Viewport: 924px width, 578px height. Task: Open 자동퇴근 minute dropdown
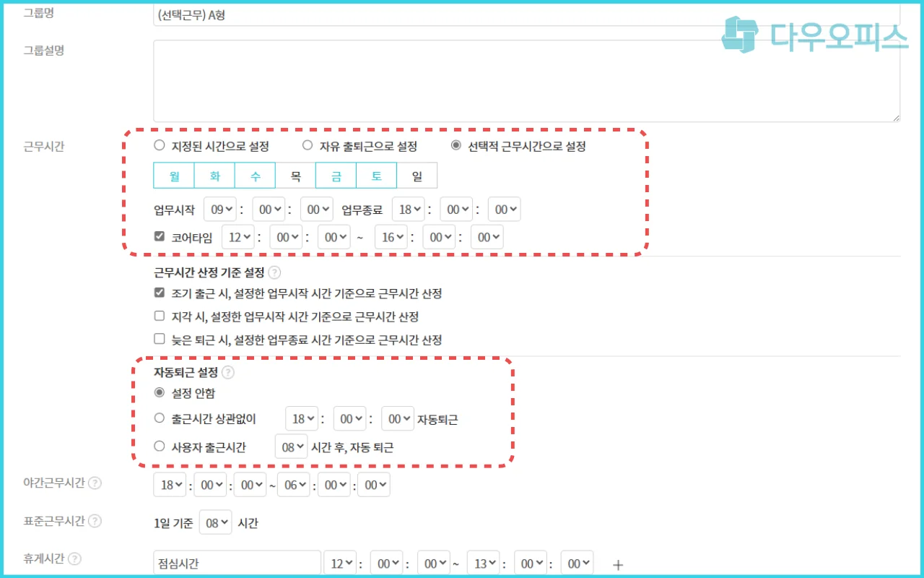(349, 419)
